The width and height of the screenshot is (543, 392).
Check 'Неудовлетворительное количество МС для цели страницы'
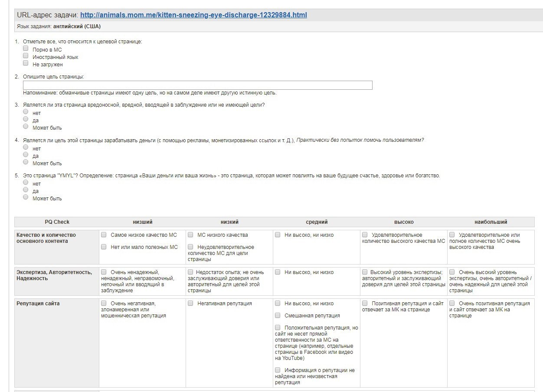190,247
